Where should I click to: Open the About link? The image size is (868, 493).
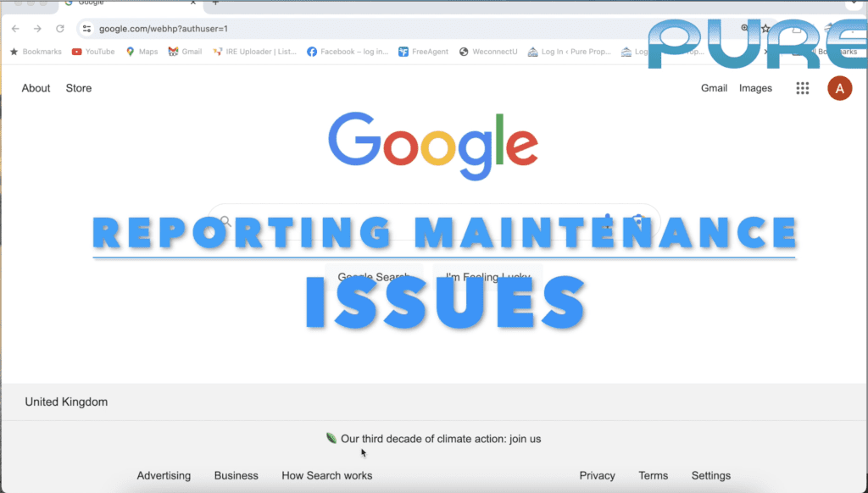[x=36, y=88]
